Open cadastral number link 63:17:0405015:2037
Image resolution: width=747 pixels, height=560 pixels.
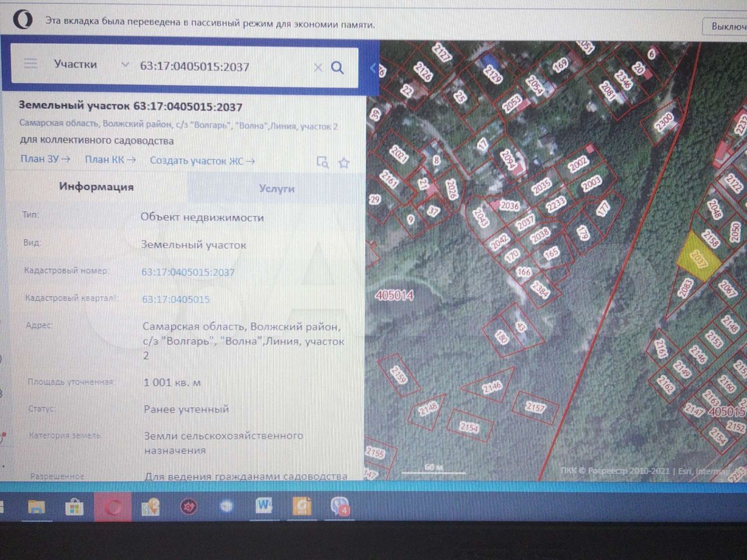pyautogui.click(x=188, y=272)
